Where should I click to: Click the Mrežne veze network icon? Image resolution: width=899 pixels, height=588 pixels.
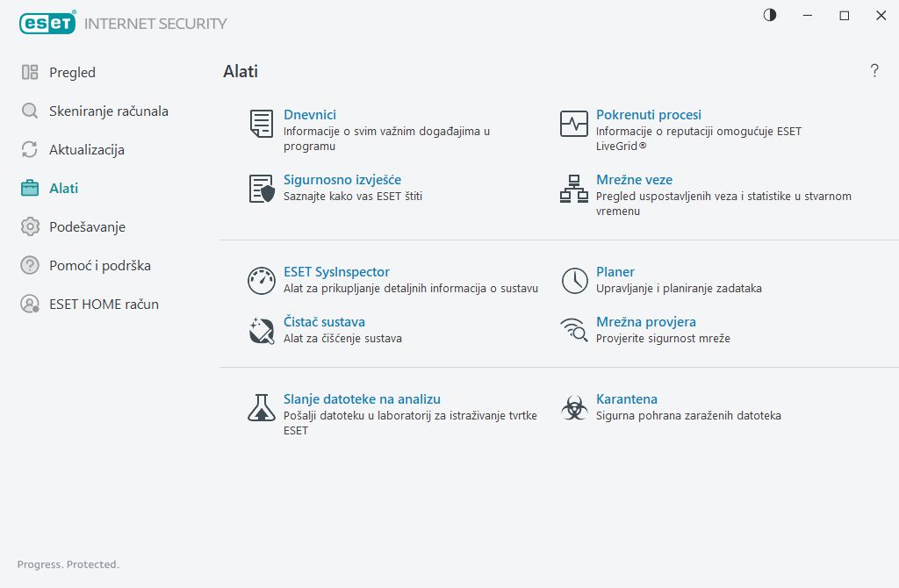click(x=574, y=189)
